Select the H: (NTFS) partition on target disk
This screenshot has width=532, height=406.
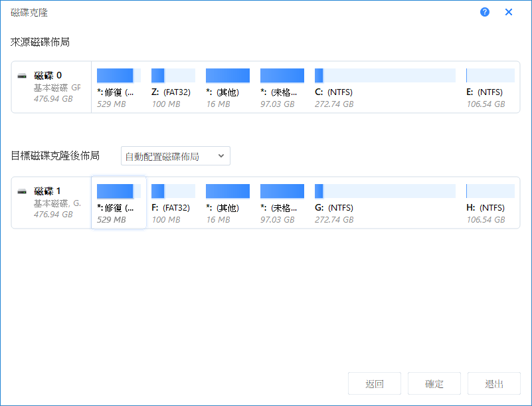click(x=491, y=191)
